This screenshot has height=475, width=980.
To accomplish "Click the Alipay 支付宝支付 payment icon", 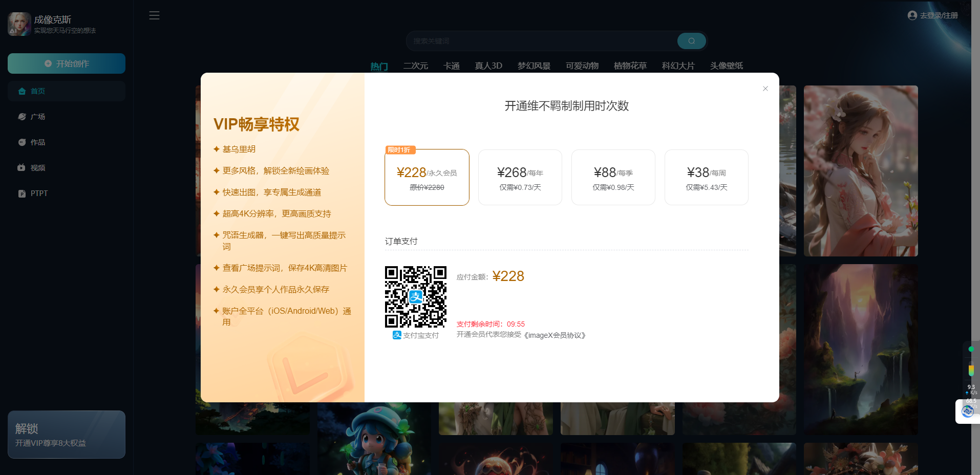I will tap(397, 335).
